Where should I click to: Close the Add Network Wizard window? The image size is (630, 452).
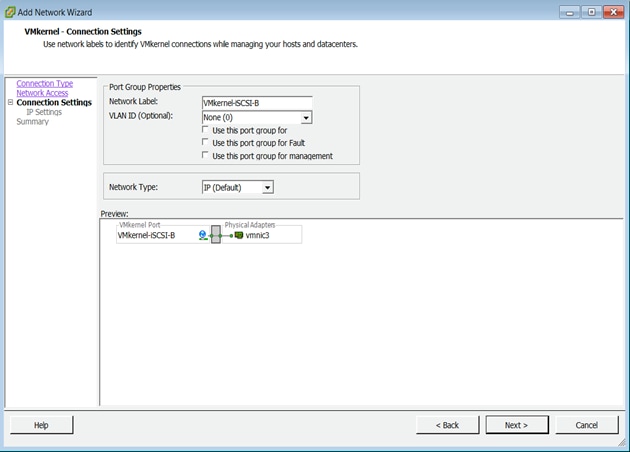[x=614, y=12]
